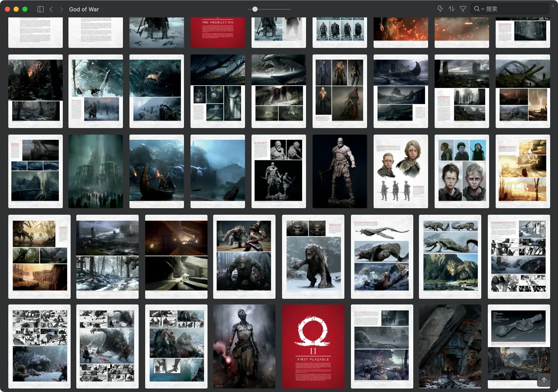This screenshot has width=558, height=392.
Task: Click the 搜索 search field
Action: [510, 9]
